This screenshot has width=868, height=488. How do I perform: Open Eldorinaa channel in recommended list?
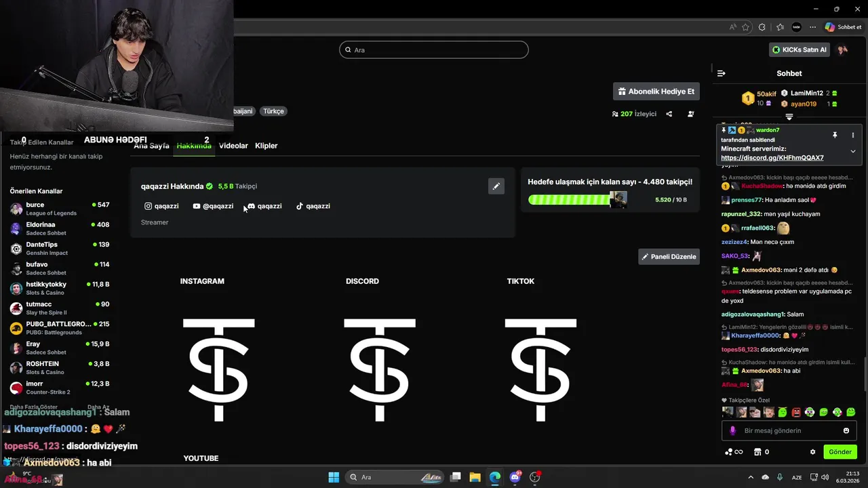(60, 228)
